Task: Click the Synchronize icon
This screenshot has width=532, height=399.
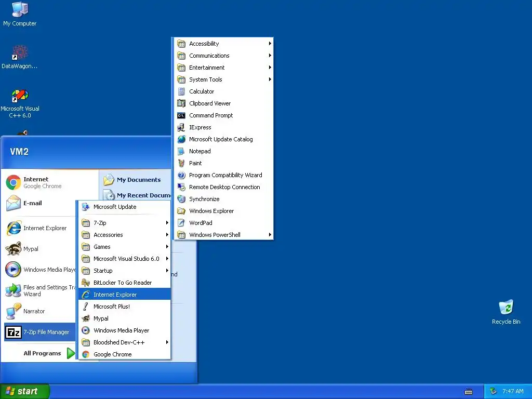Action: pyautogui.click(x=181, y=199)
